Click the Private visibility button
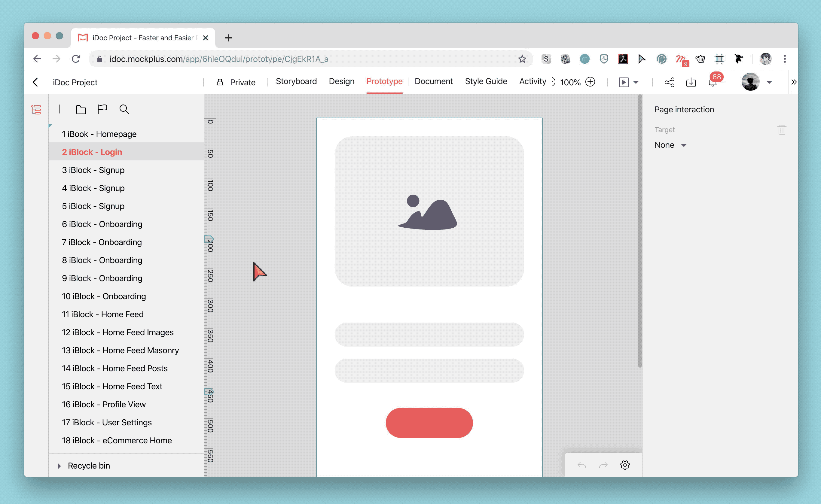821x504 pixels. point(236,82)
